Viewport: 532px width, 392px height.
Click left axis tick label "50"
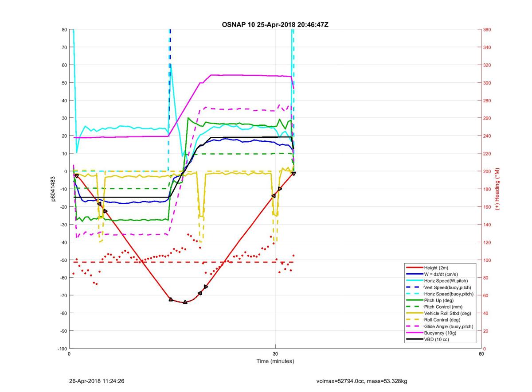tap(64, 83)
